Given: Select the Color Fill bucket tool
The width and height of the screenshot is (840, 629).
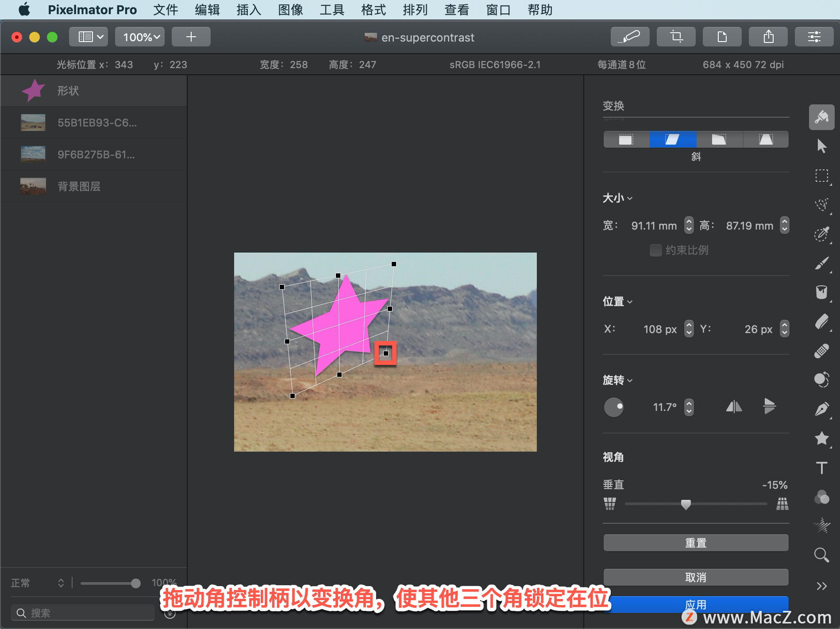Looking at the screenshot, I should click(821, 292).
